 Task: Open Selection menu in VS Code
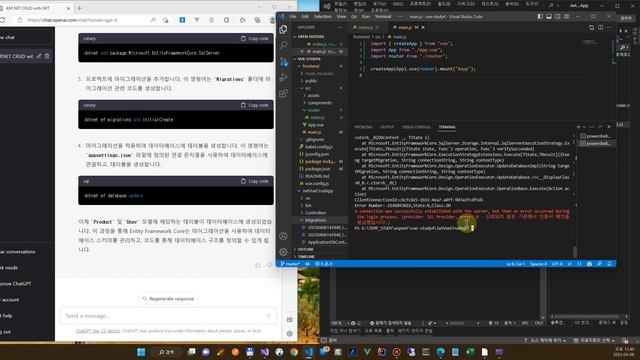322,17
